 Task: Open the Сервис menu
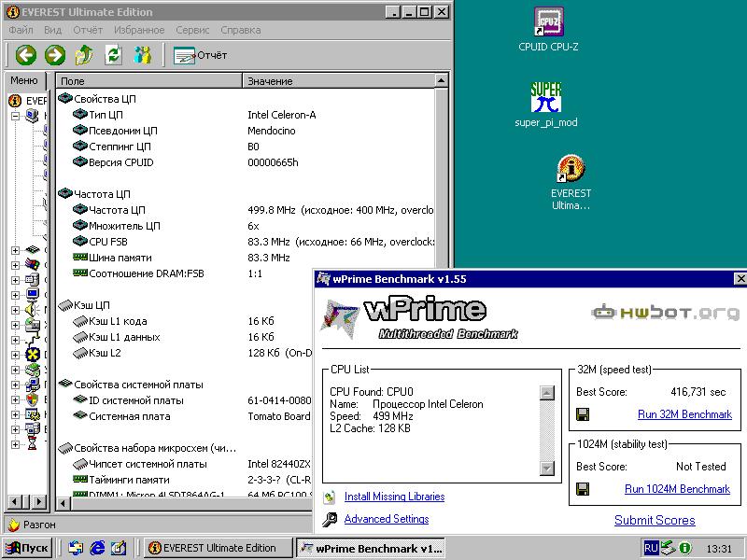pos(192,30)
